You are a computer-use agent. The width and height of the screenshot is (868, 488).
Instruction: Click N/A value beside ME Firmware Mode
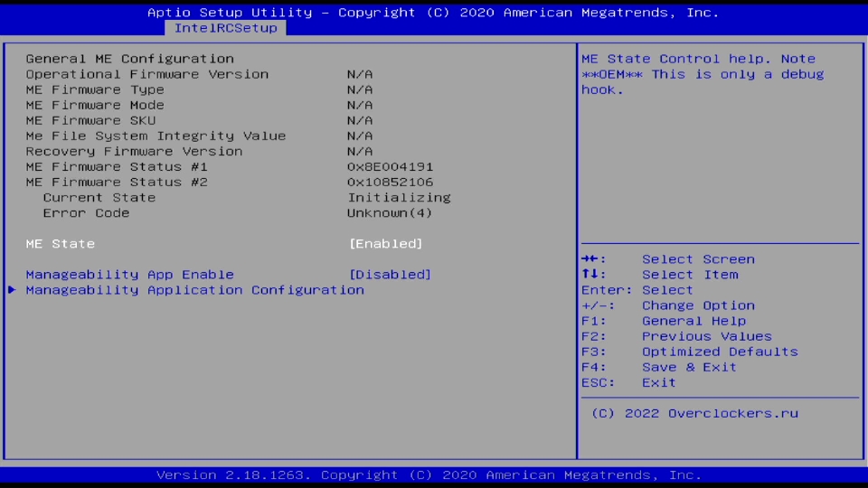point(360,105)
